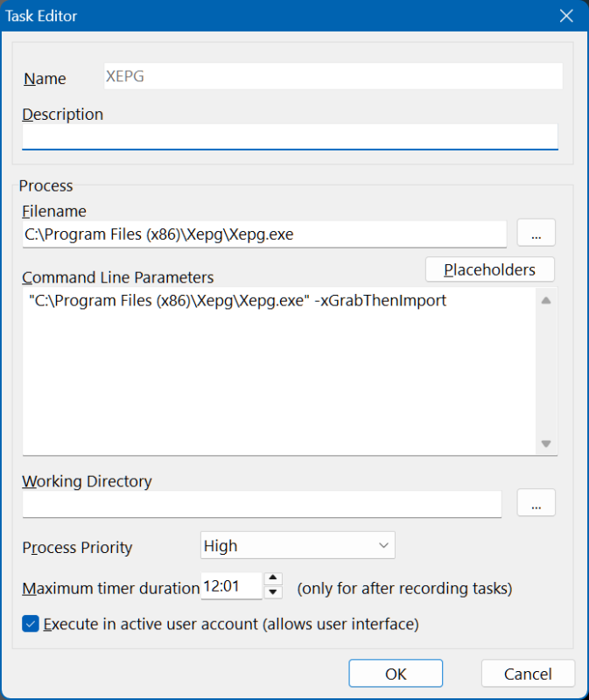The height and width of the screenshot is (700, 589).
Task: Click the Working Directory label
Action: (x=87, y=481)
